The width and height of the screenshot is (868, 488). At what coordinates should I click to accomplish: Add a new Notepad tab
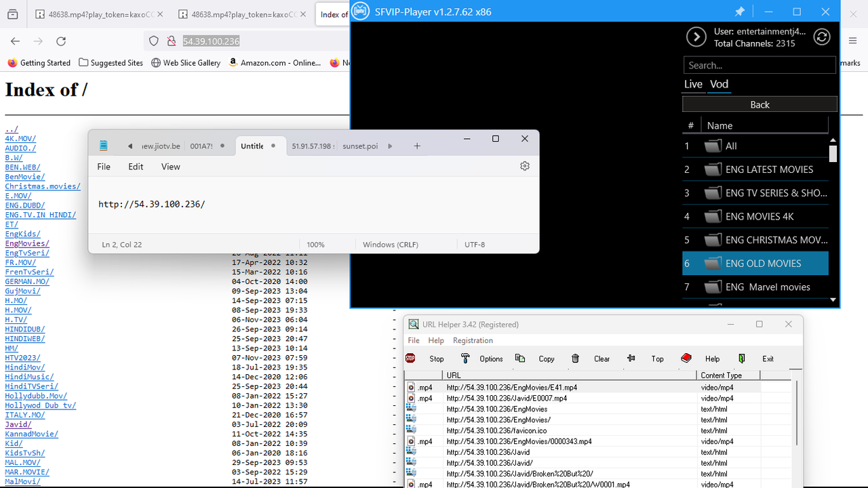click(x=417, y=146)
